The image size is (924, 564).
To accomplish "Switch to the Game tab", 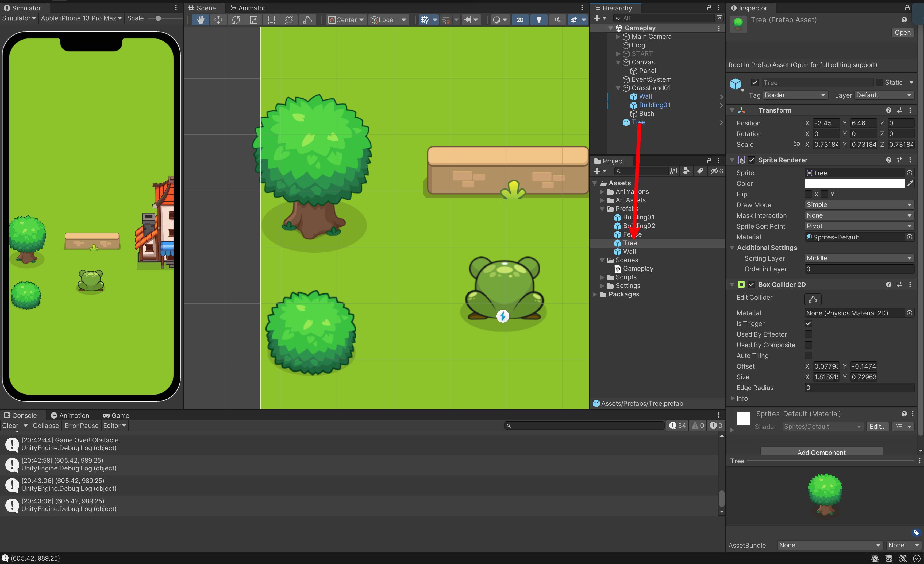I will click(x=116, y=415).
